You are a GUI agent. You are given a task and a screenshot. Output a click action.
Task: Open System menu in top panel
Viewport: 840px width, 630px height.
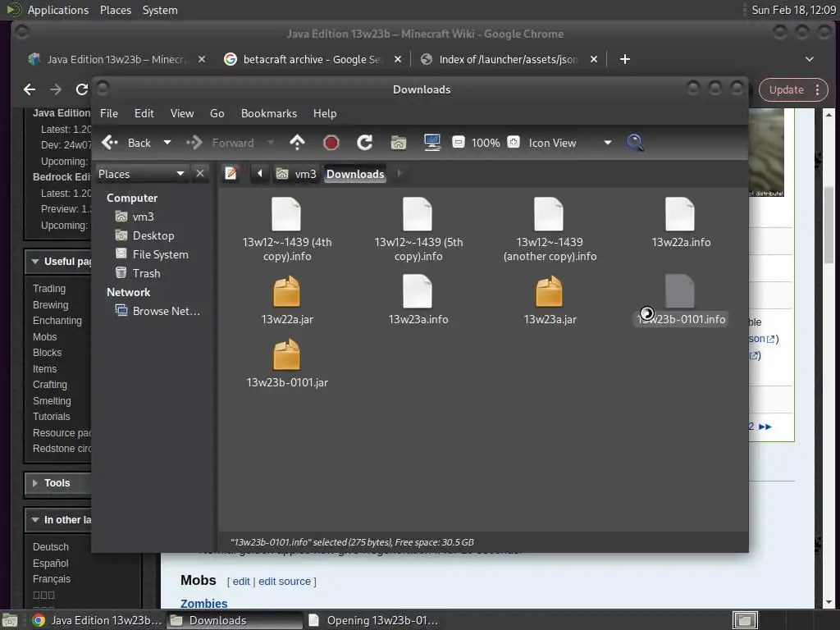pos(160,10)
